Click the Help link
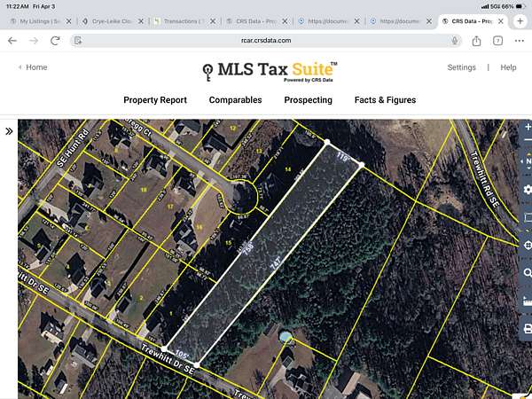This screenshot has height=399, width=532. click(x=508, y=67)
